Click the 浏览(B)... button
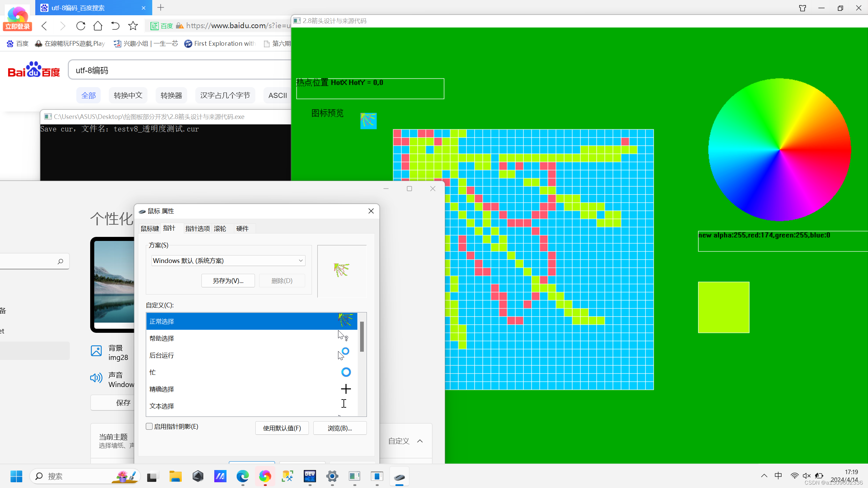Viewport: 868px width, 488px height. click(x=340, y=428)
